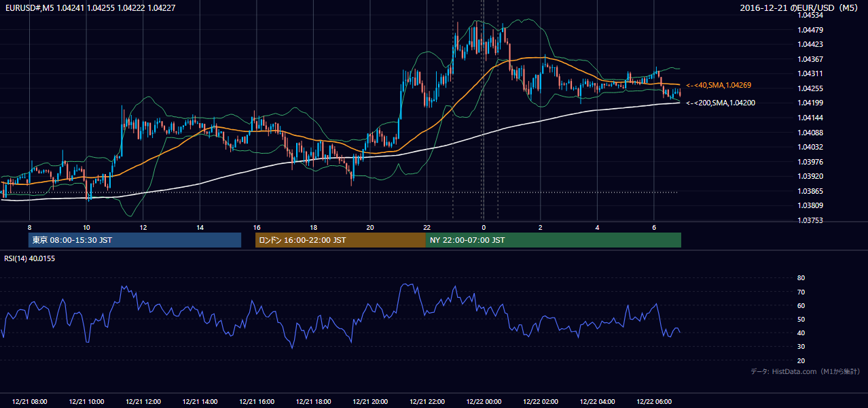Click hour tick 20 under the price chart
868x408 pixels.
[370, 227]
